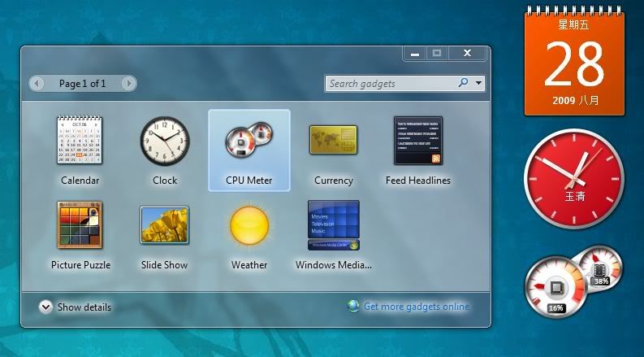Minimize the gadget gallery window
The width and height of the screenshot is (644, 357).
click(x=416, y=54)
